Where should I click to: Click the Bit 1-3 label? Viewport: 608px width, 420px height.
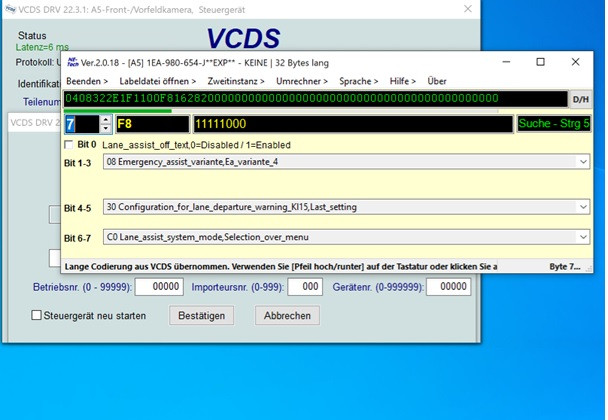[78, 163]
